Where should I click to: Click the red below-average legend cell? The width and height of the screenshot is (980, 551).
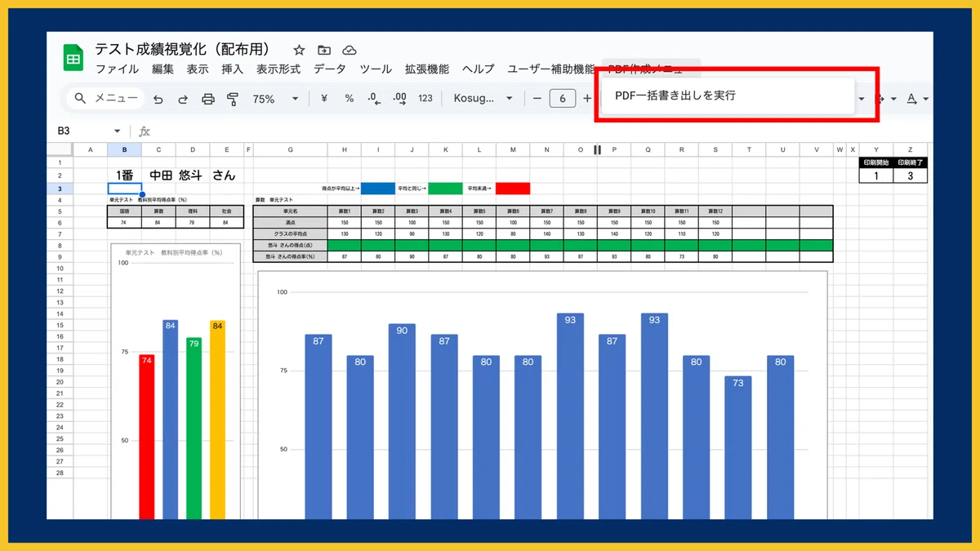[513, 189]
